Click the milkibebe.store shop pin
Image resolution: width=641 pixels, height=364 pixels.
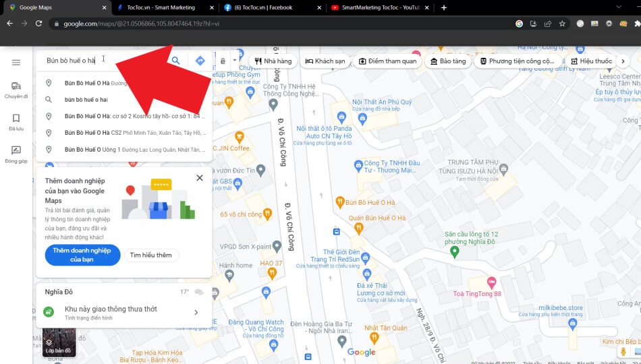(x=572, y=324)
